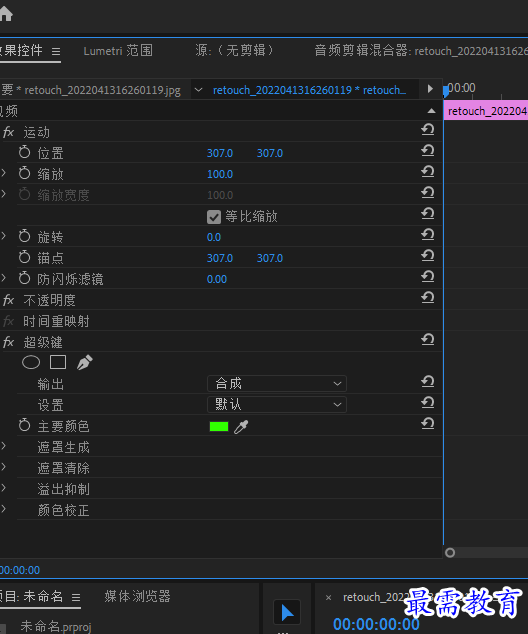The width and height of the screenshot is (528, 634).
Task: Expand the 颜色校正 group
Action: 3,509
